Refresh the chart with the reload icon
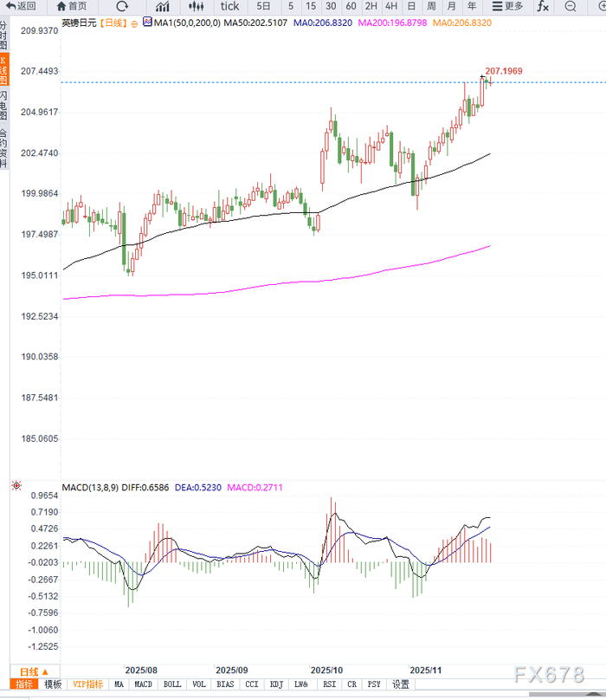Viewport: 606px width, 700px height. [122, 6]
